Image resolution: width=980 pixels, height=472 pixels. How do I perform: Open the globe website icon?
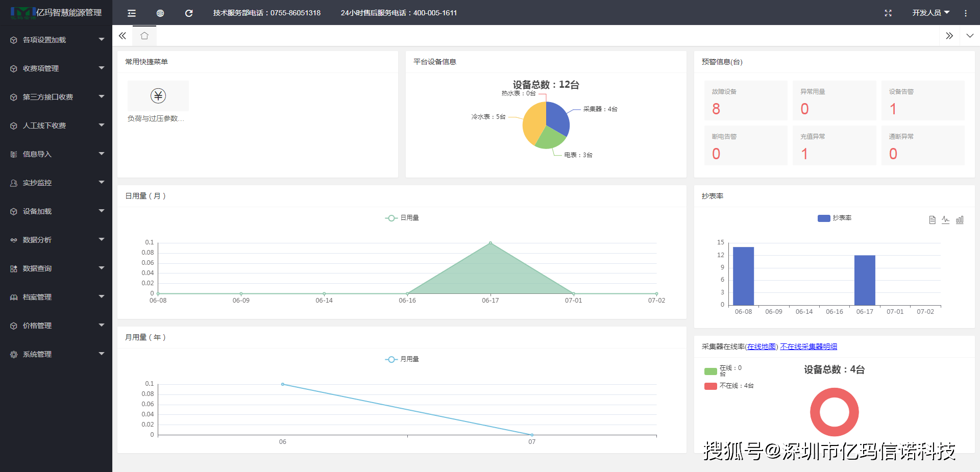pos(160,13)
